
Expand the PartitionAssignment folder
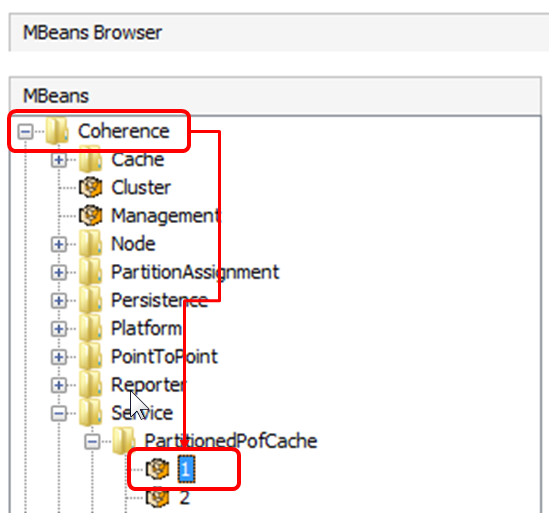59,272
